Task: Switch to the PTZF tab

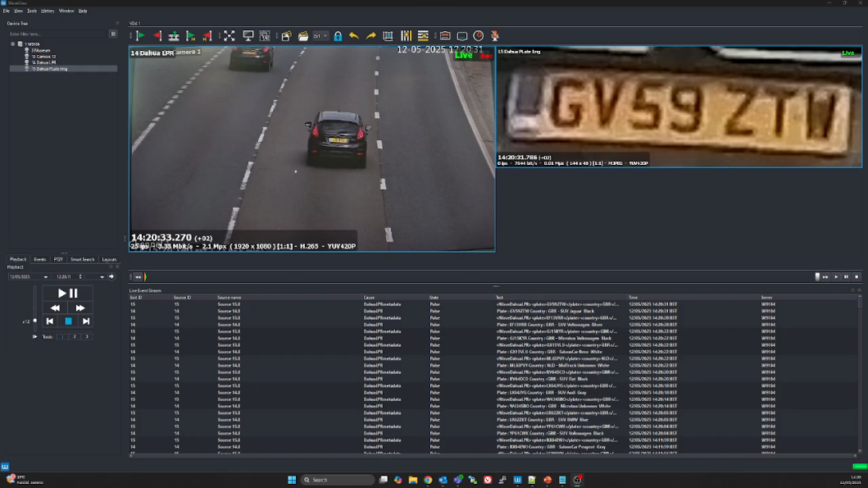Action: pos(58,259)
